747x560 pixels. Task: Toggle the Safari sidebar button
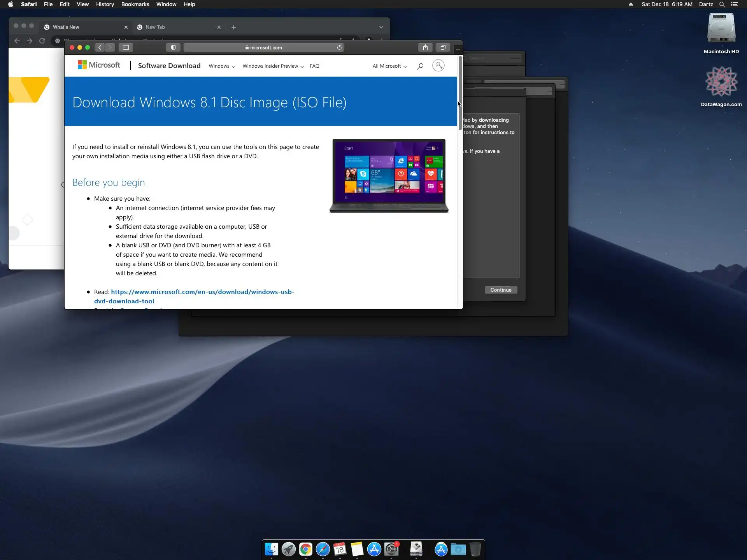point(126,47)
